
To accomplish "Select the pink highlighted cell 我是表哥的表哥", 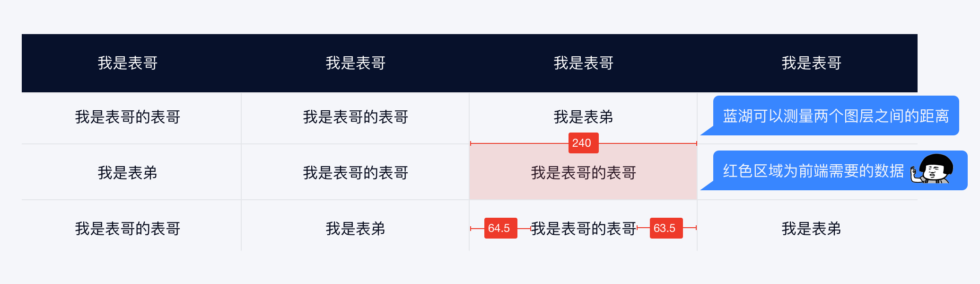I will [x=583, y=172].
